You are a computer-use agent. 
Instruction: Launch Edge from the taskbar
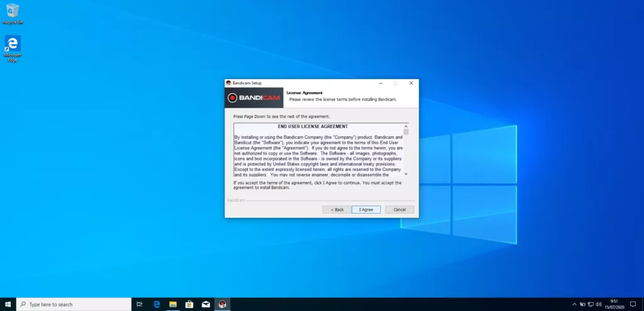(x=157, y=304)
